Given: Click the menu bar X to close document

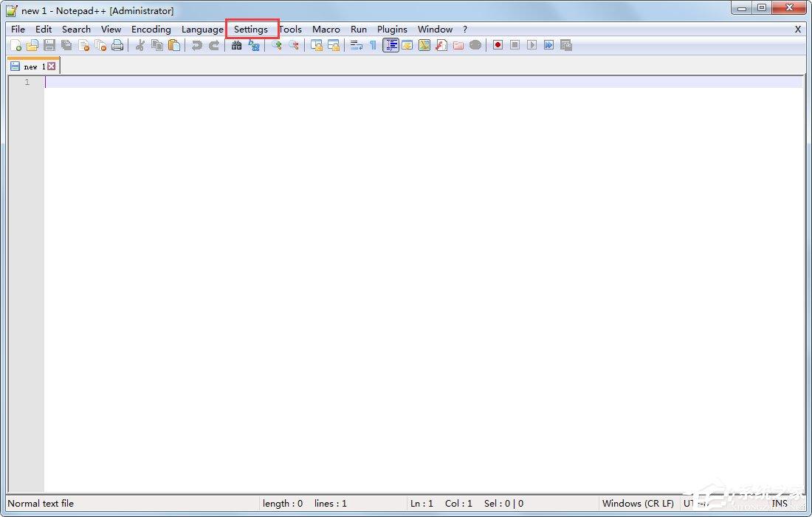Looking at the screenshot, I should click(x=797, y=30).
